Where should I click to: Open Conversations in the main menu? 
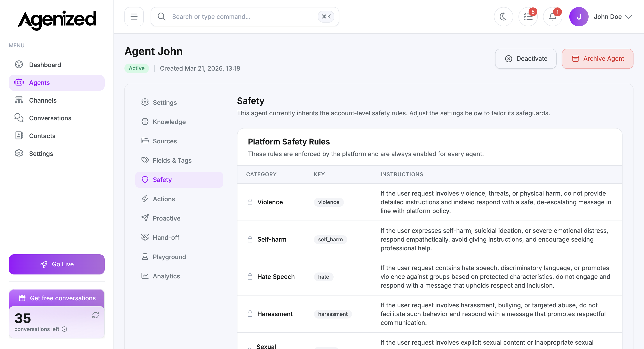pyautogui.click(x=57, y=118)
